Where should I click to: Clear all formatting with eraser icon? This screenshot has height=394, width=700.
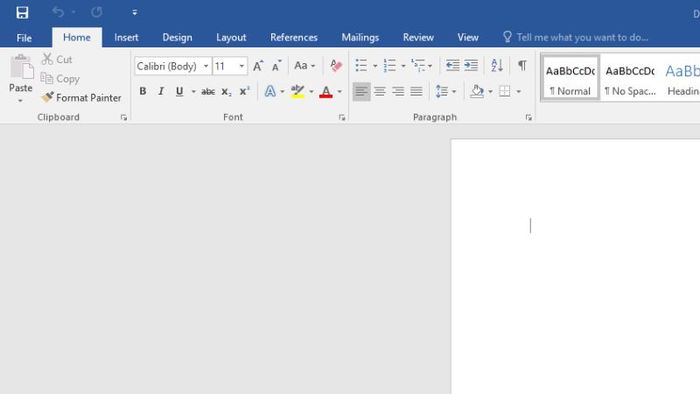pos(336,66)
